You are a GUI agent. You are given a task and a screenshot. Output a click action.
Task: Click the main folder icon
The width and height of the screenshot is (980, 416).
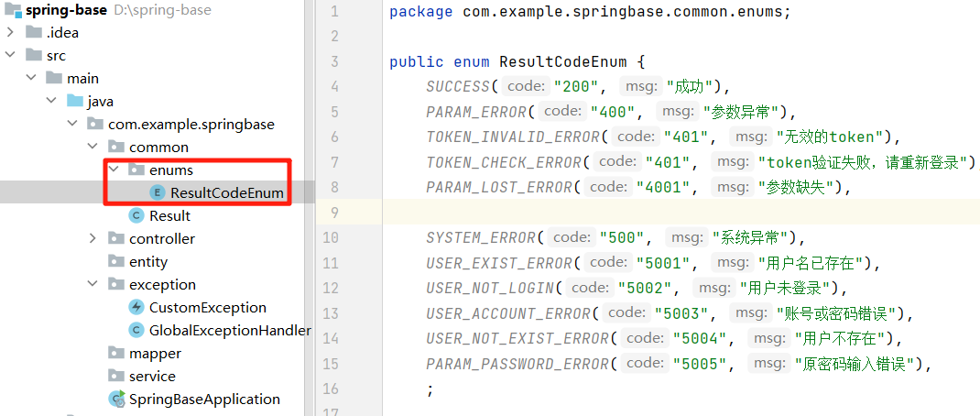point(54,78)
